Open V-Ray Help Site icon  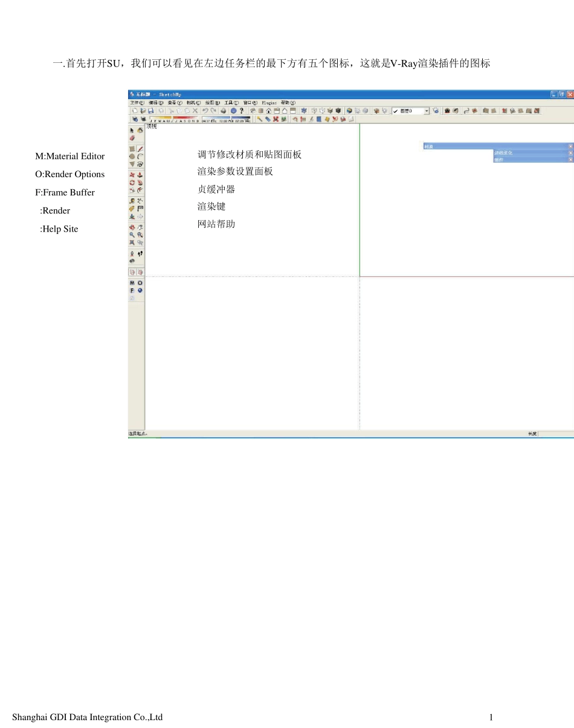(132, 298)
